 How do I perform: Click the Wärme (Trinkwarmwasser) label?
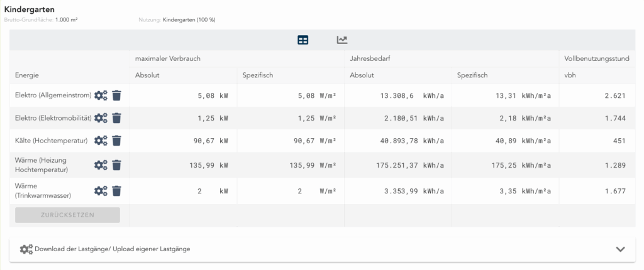tap(43, 191)
